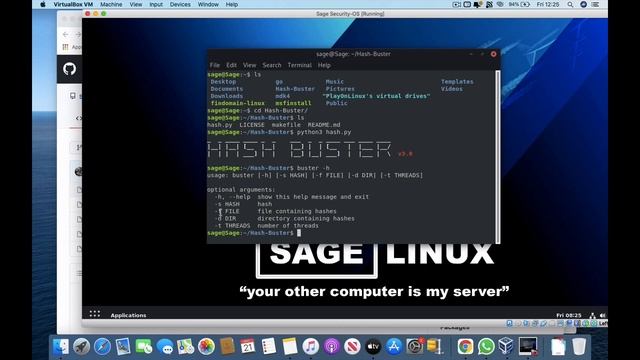Open the terminal View menu
This screenshot has width=640, height=360.
(249, 65)
